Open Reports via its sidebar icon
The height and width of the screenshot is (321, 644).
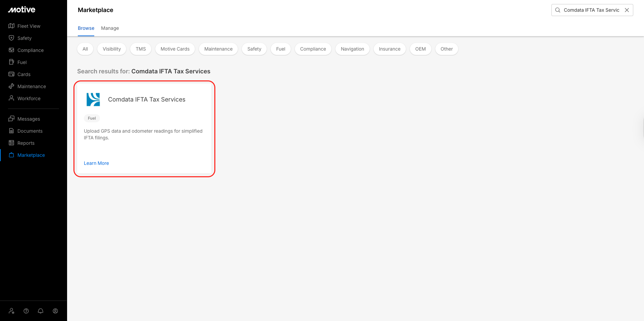click(x=11, y=143)
